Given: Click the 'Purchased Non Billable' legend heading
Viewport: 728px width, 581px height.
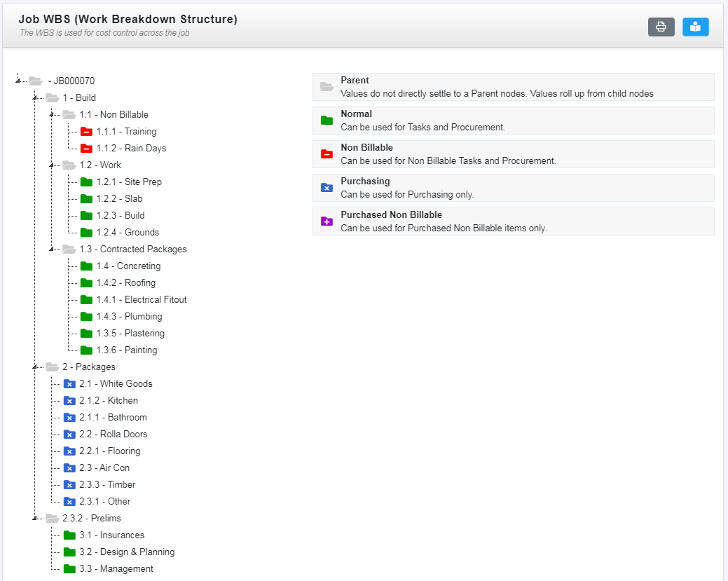Looking at the screenshot, I should click(x=392, y=214).
